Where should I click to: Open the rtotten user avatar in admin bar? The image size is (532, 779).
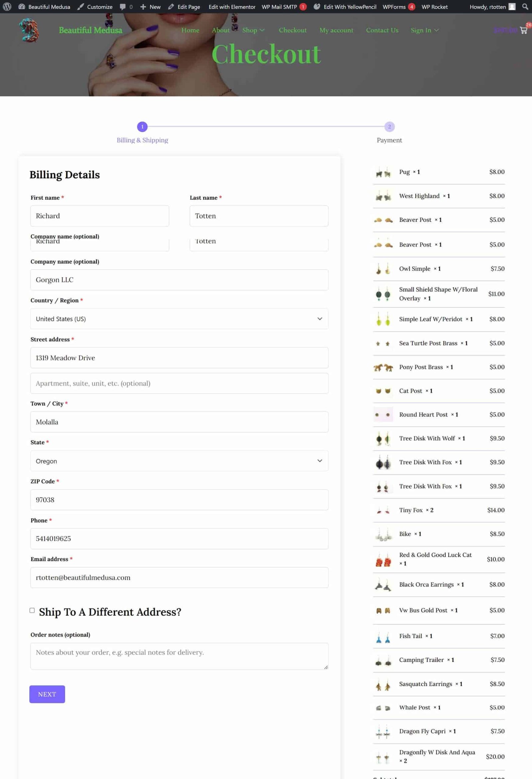click(x=512, y=6)
